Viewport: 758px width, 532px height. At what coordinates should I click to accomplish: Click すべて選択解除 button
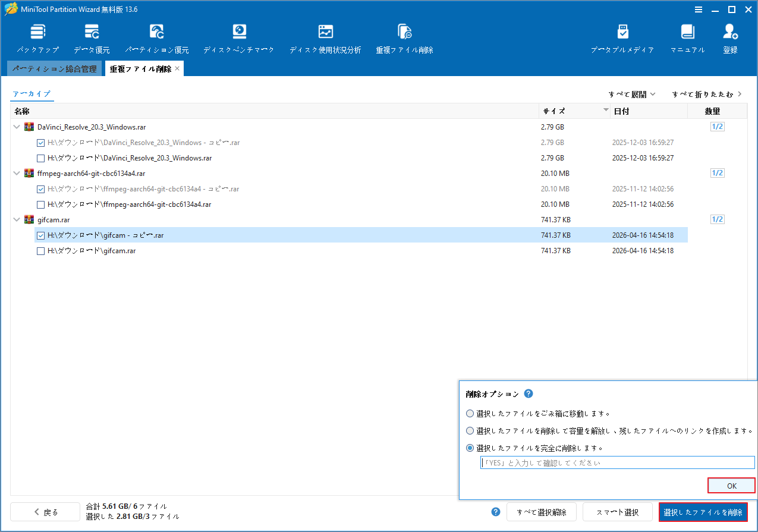tap(542, 512)
